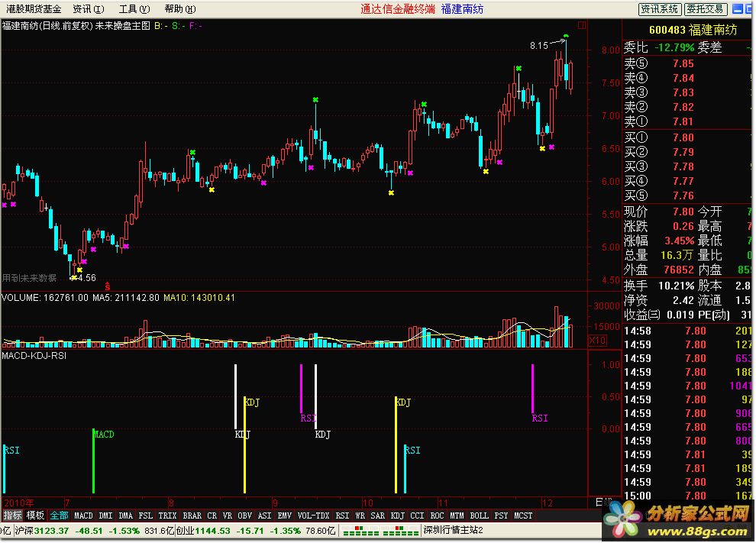Select the BOLL indicator
The height and width of the screenshot is (543, 756).
(x=479, y=516)
